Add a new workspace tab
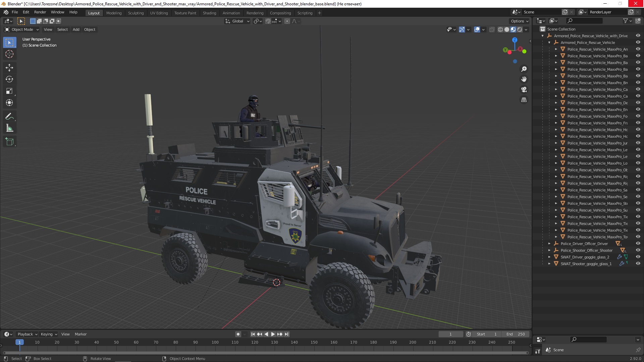The image size is (644, 362). click(x=319, y=13)
